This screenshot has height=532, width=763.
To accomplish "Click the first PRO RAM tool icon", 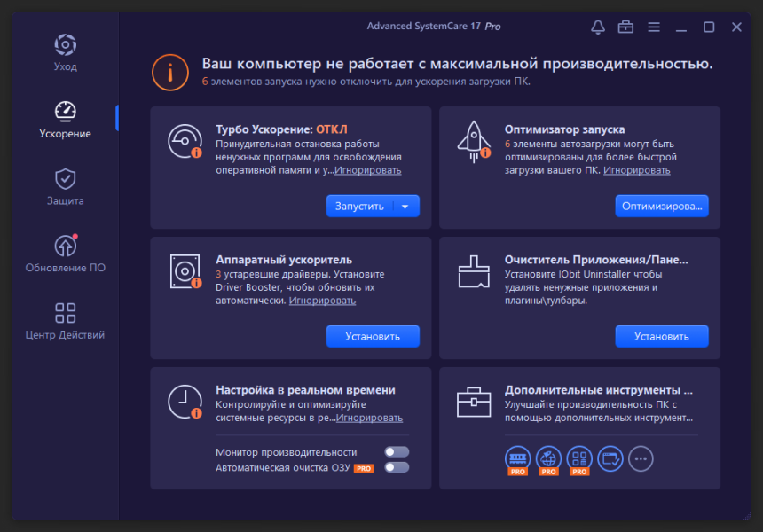I will (518, 460).
